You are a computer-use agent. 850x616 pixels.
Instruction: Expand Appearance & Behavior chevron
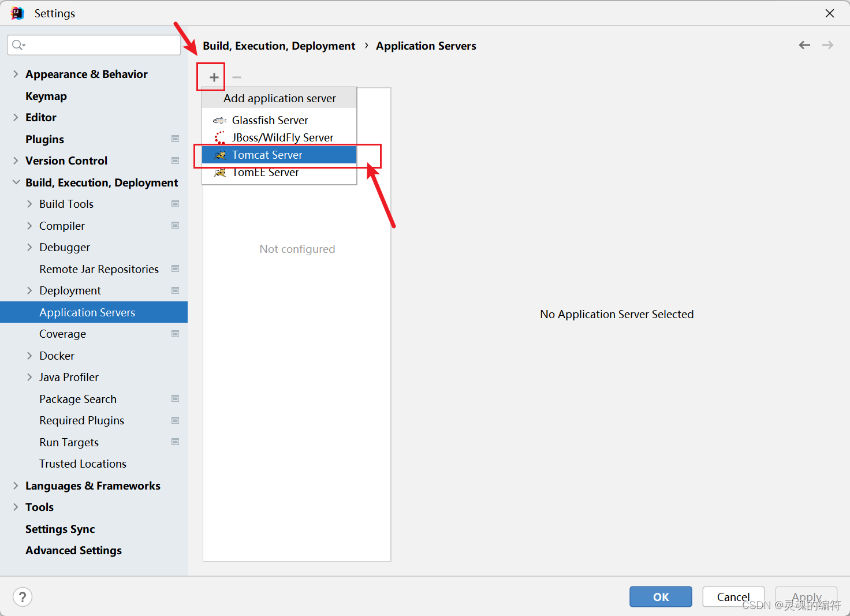(x=16, y=74)
